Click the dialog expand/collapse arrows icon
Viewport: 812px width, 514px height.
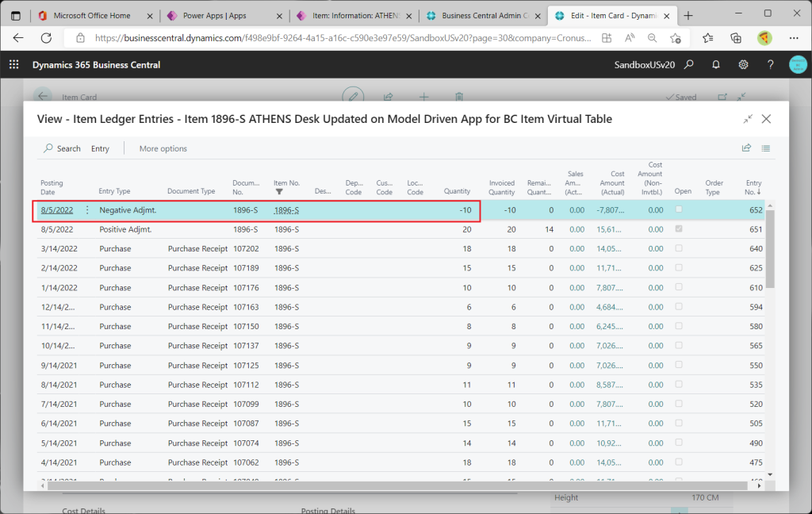click(x=748, y=119)
